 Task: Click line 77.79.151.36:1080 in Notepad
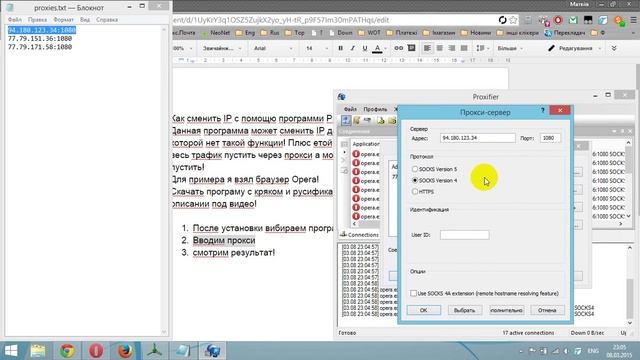pyautogui.click(x=40, y=38)
